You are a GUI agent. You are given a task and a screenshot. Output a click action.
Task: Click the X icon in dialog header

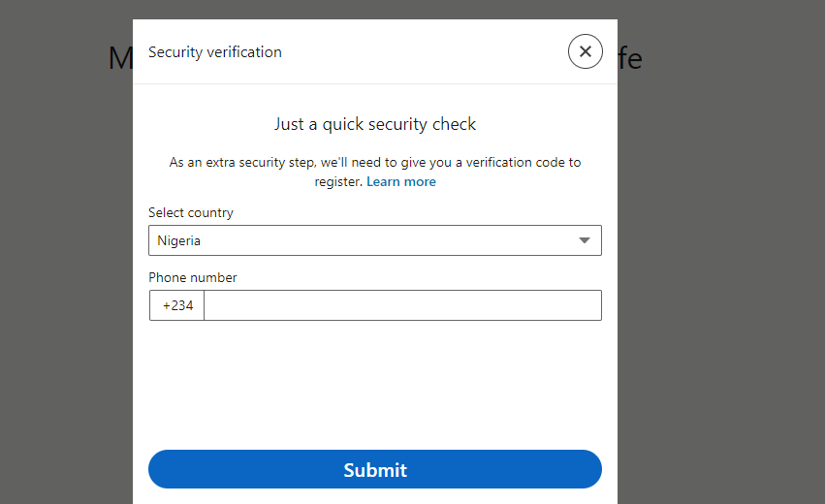click(586, 51)
